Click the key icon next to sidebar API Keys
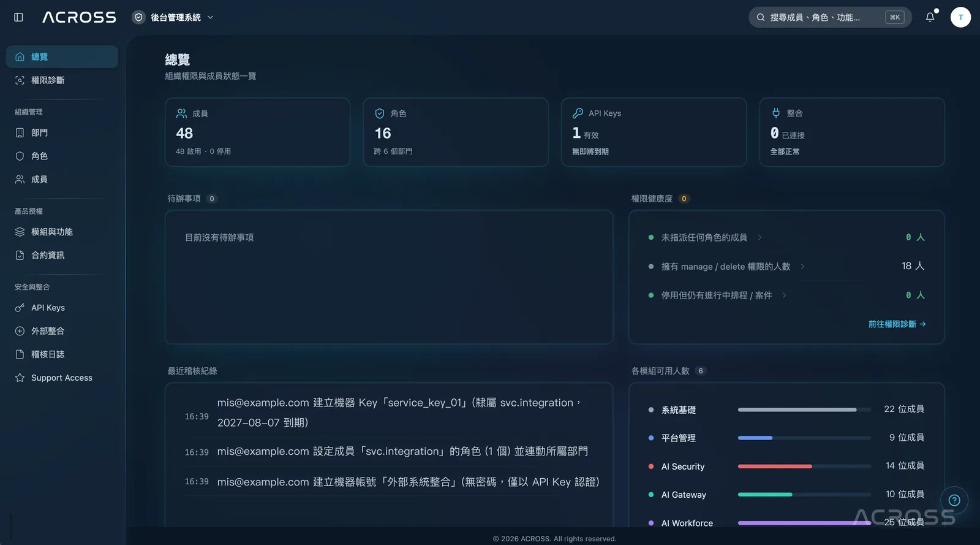 click(20, 308)
